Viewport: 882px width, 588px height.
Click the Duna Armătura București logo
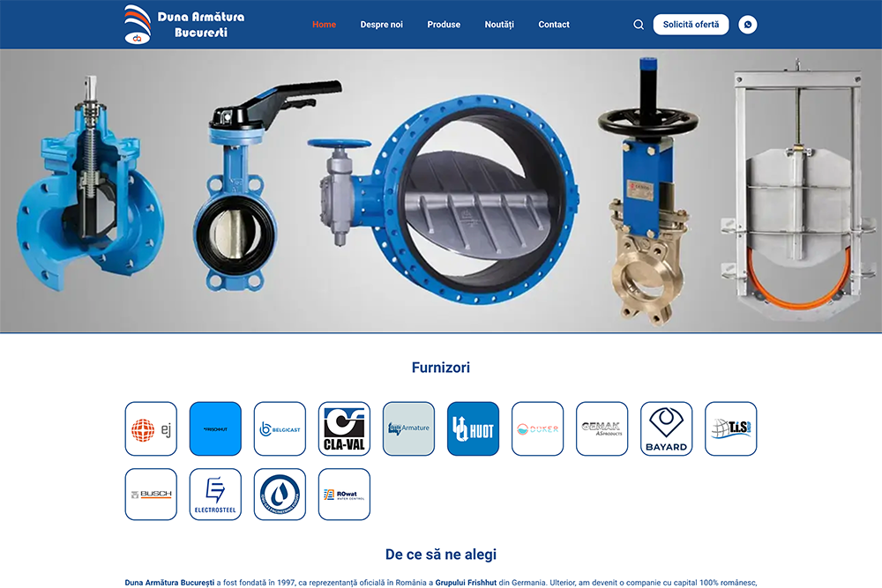(184, 25)
